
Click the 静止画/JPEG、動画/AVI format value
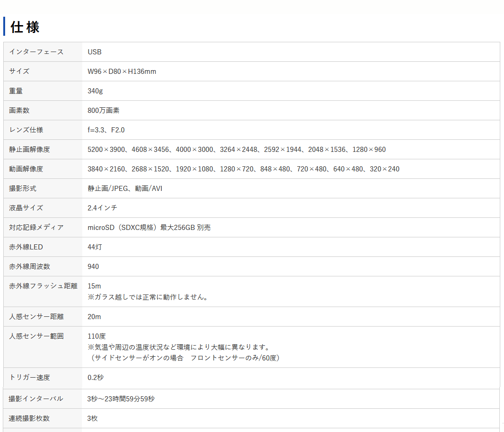(125, 189)
